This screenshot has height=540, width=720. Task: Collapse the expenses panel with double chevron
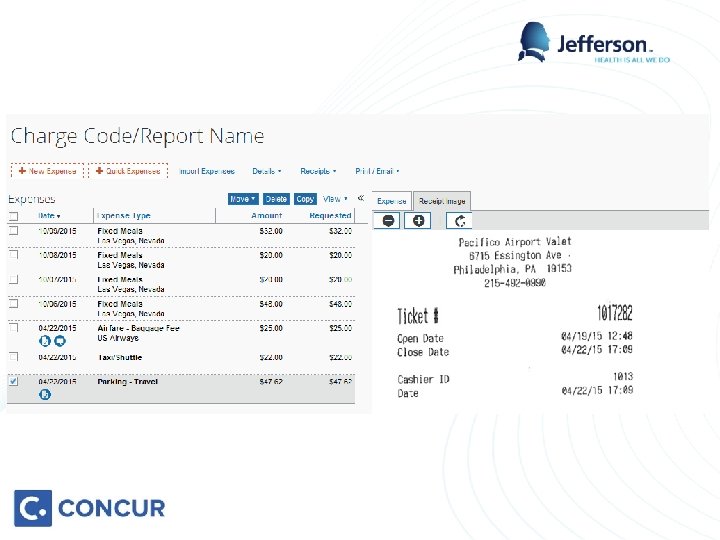click(x=361, y=198)
